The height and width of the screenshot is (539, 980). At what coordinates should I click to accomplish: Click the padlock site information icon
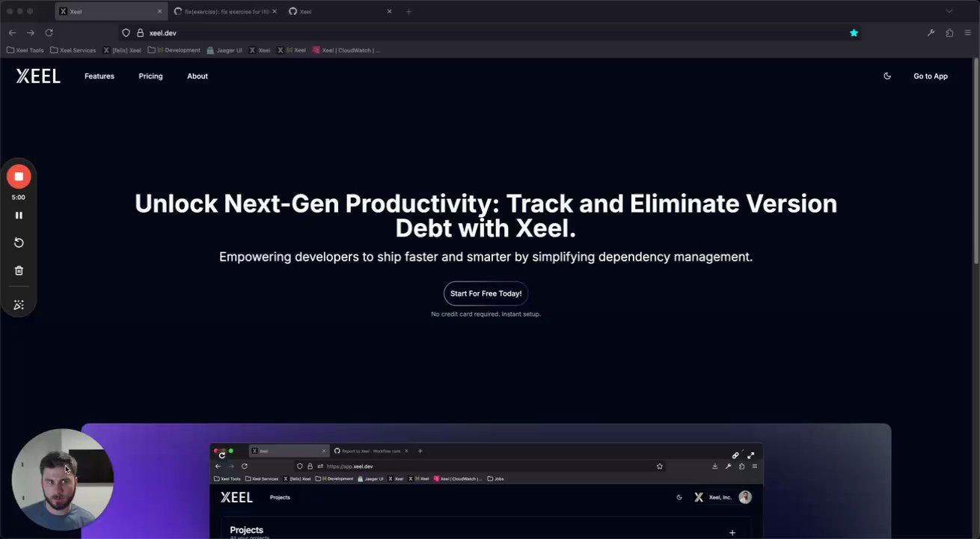click(140, 33)
